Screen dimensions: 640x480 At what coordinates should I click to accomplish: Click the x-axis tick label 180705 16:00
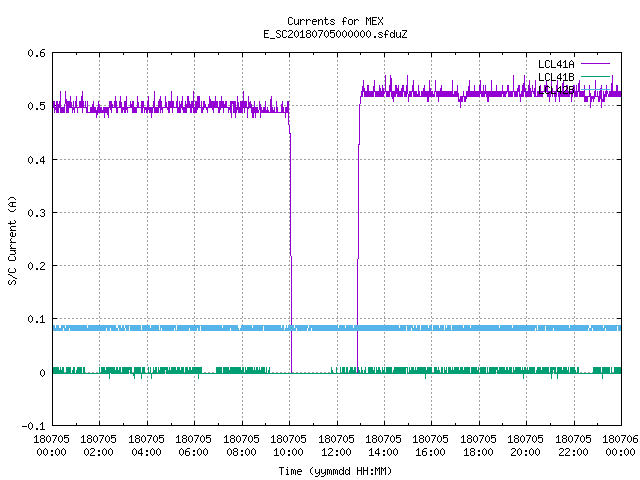click(x=431, y=446)
